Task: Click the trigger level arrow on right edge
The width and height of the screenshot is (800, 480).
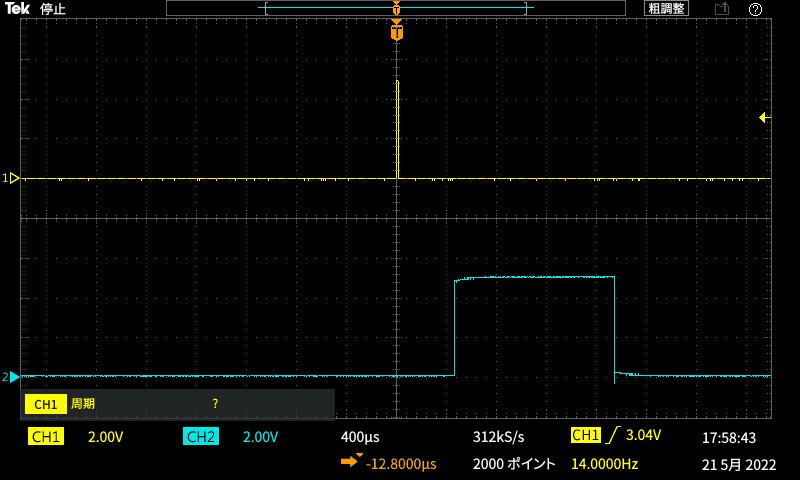Action: click(764, 118)
